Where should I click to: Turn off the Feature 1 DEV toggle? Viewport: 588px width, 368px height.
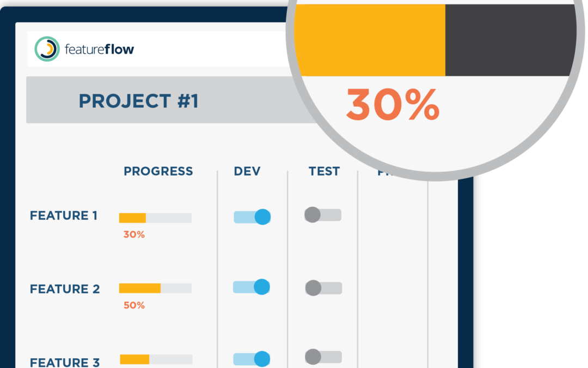point(252,217)
